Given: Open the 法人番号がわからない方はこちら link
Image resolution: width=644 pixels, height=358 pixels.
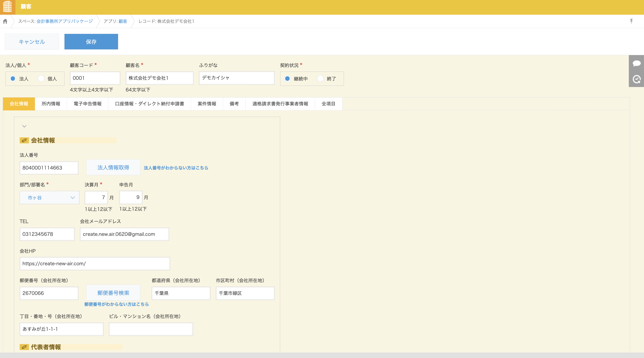Looking at the screenshot, I should tap(176, 168).
